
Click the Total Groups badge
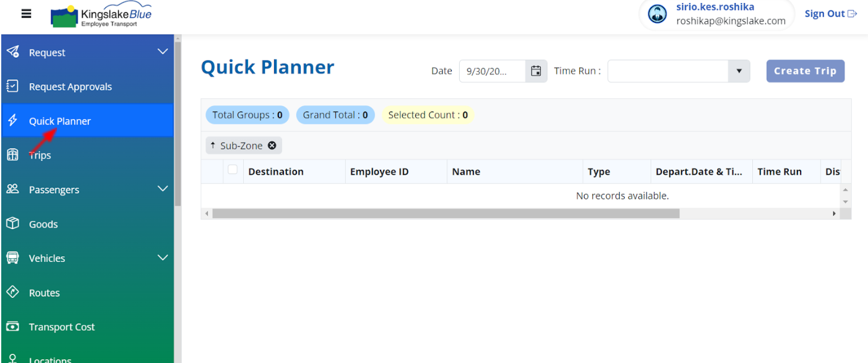247,115
